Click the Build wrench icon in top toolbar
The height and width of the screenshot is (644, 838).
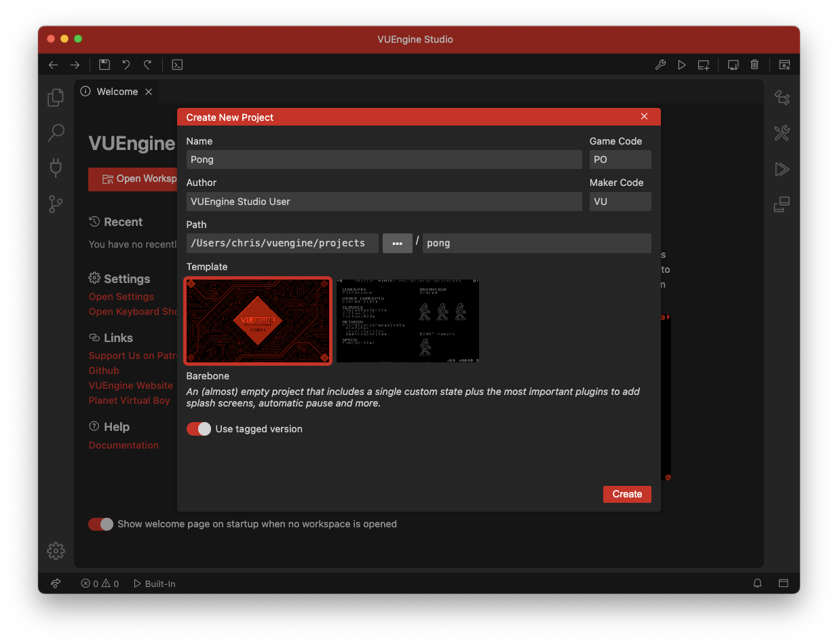point(660,65)
